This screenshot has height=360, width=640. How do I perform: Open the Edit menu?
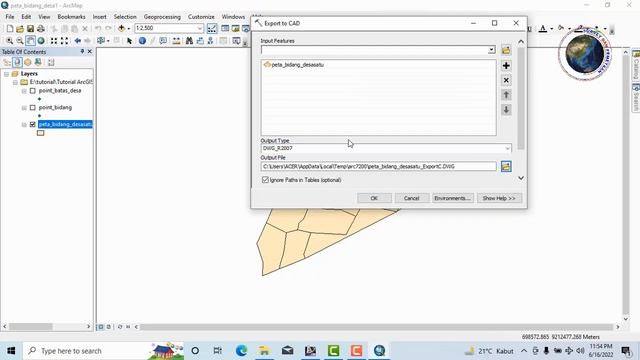(x=26, y=17)
